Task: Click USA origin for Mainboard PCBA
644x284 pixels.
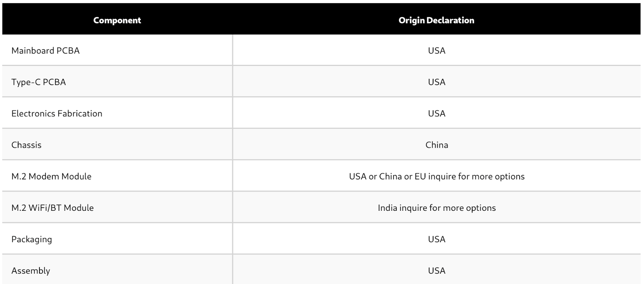Action: click(x=437, y=51)
